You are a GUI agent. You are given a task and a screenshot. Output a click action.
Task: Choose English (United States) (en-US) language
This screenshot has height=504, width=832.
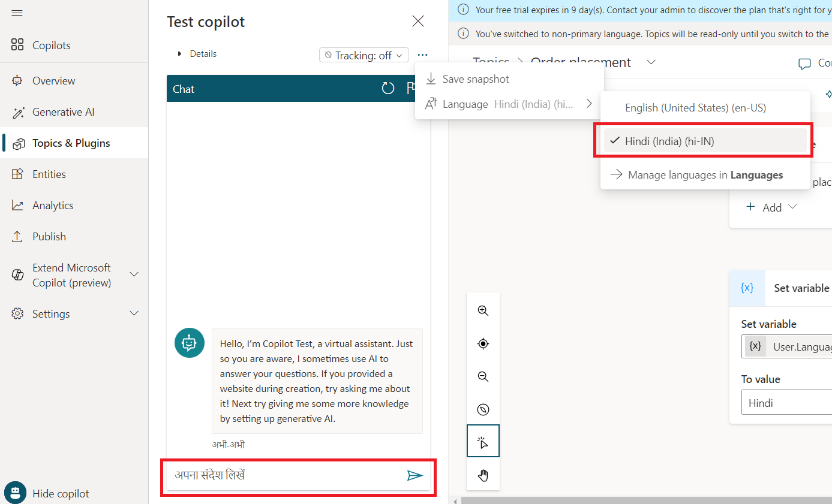695,108
